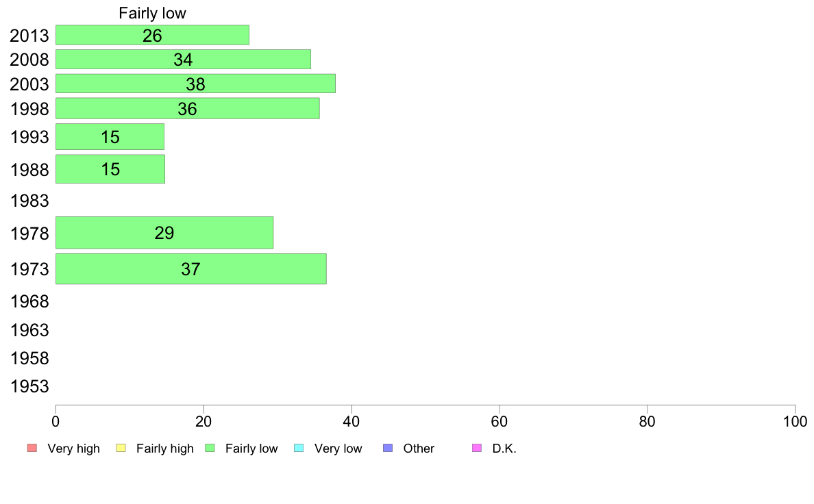This screenshot has height=504, width=814.
Task: Select the 1973 bar showing 37
Action: [191, 269]
